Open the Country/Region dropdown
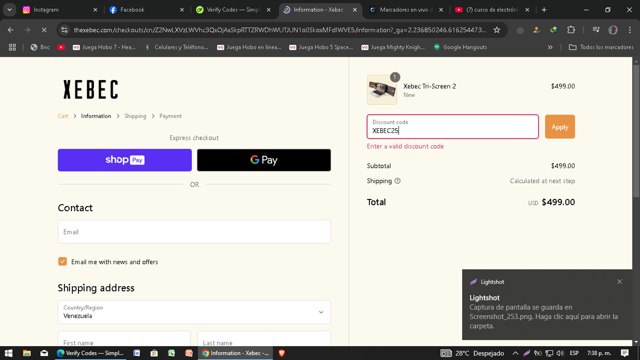The height and width of the screenshot is (360, 640). pos(194,312)
